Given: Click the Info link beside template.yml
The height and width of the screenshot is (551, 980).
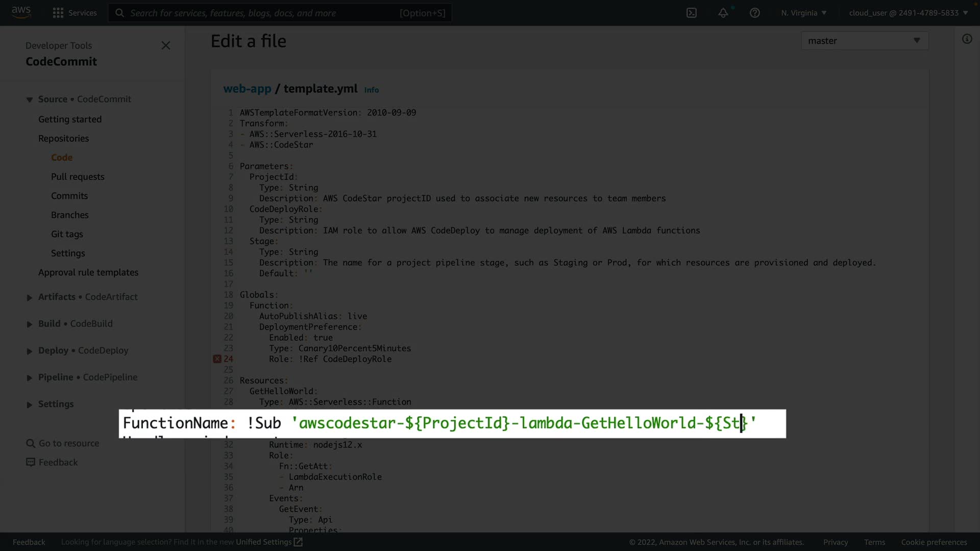Looking at the screenshot, I should click(x=371, y=90).
